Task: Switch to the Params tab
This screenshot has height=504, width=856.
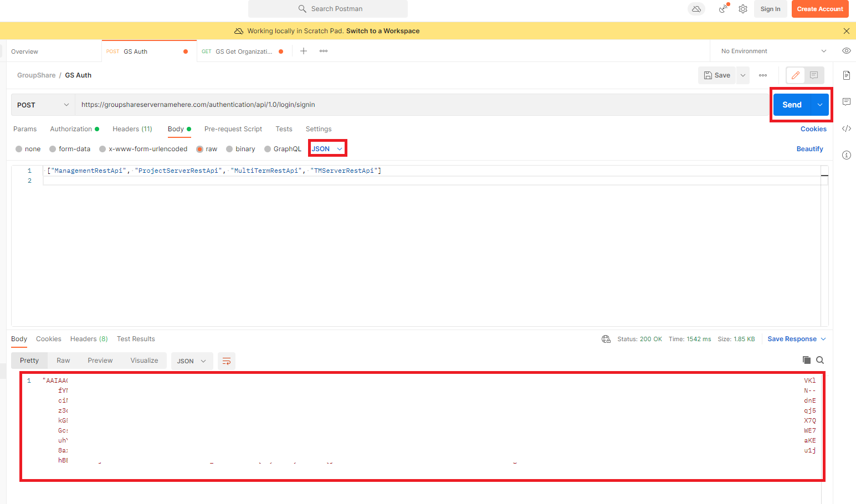Action: pos(25,129)
